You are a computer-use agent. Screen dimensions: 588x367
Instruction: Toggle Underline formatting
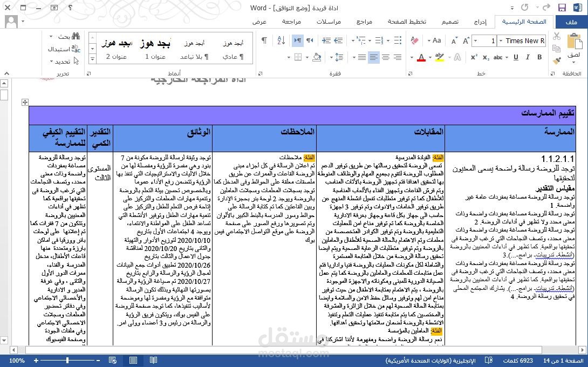pos(516,57)
